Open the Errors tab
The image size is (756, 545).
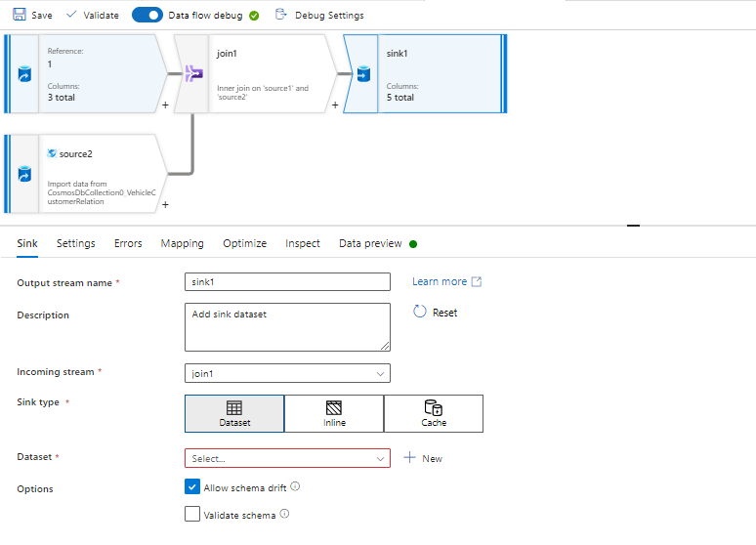[x=128, y=243]
